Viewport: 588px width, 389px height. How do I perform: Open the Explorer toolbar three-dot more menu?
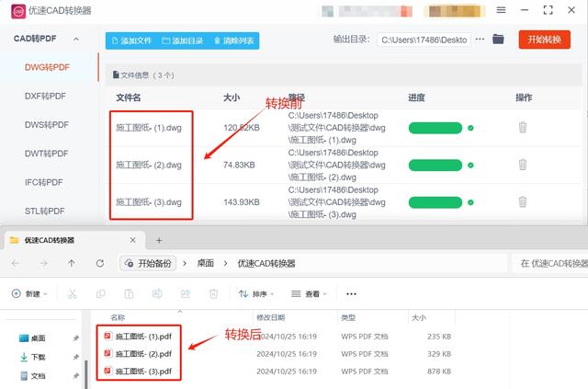(x=351, y=294)
